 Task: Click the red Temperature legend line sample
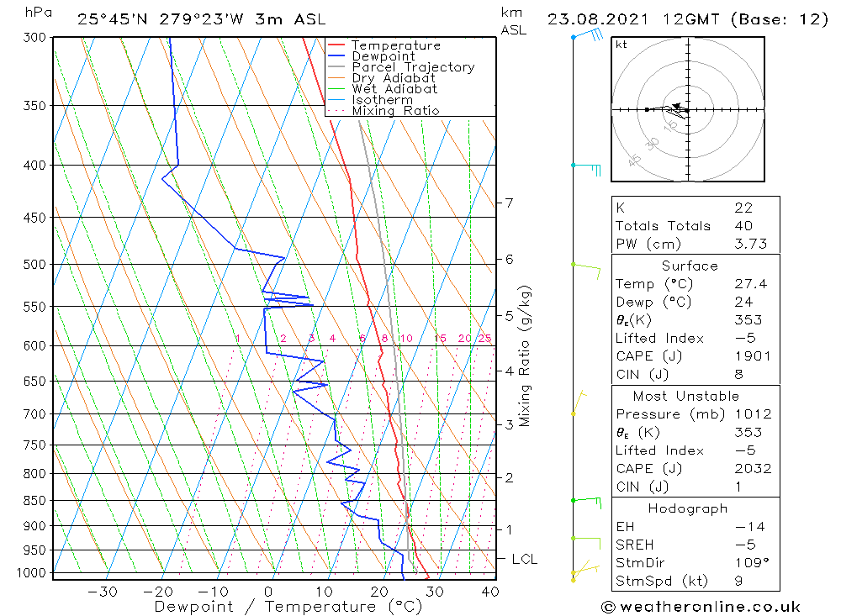pos(336,45)
